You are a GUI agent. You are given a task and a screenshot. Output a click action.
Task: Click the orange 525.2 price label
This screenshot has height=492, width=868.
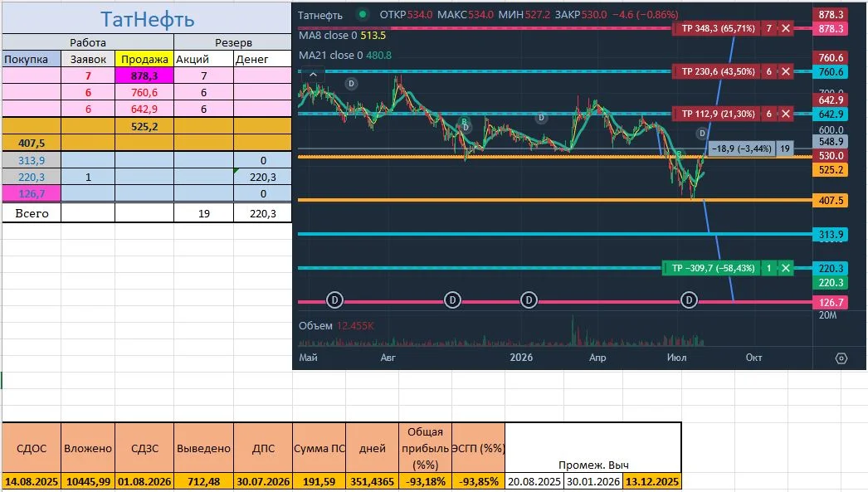pos(831,170)
